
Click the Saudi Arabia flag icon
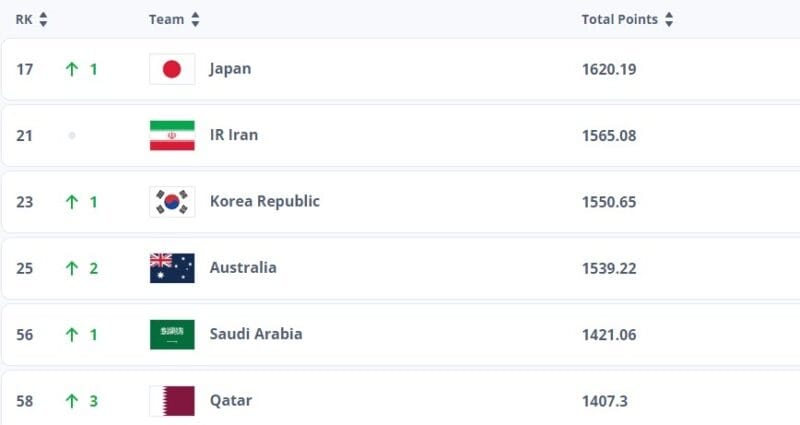point(172,334)
